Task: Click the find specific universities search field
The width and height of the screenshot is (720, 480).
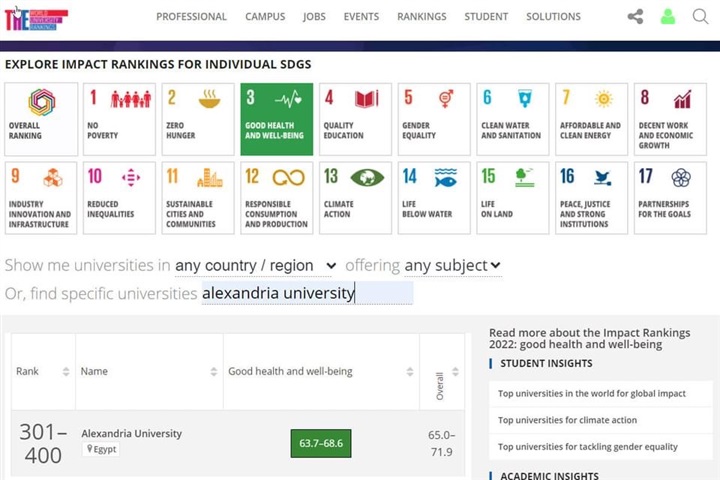Action: coord(307,293)
